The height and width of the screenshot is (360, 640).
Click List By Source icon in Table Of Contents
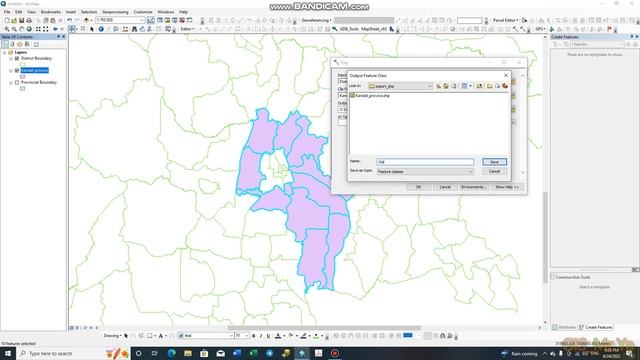coord(12,44)
